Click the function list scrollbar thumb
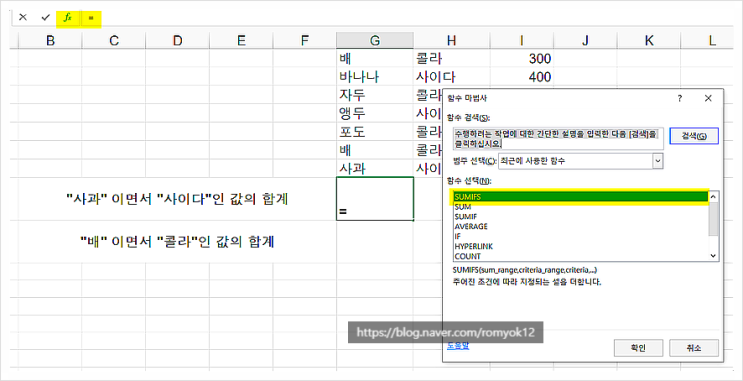The height and width of the screenshot is (381, 743). (714, 218)
